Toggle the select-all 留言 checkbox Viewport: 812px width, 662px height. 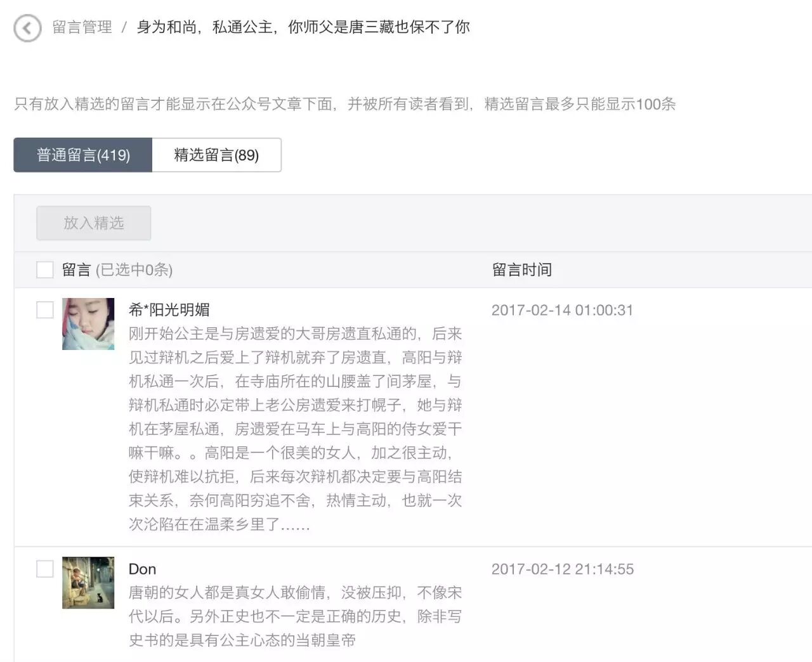[x=45, y=269]
